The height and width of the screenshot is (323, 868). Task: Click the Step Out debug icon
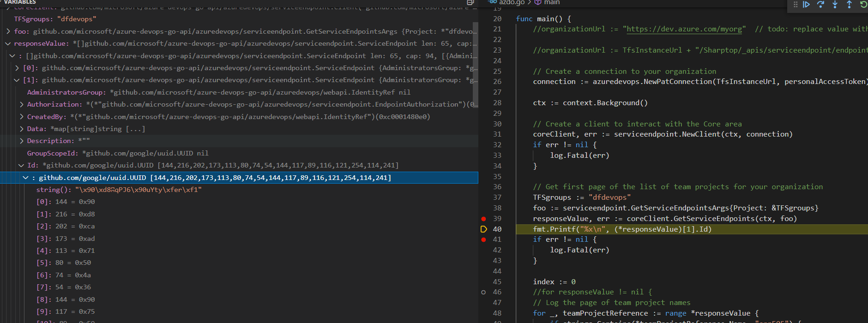(849, 4)
